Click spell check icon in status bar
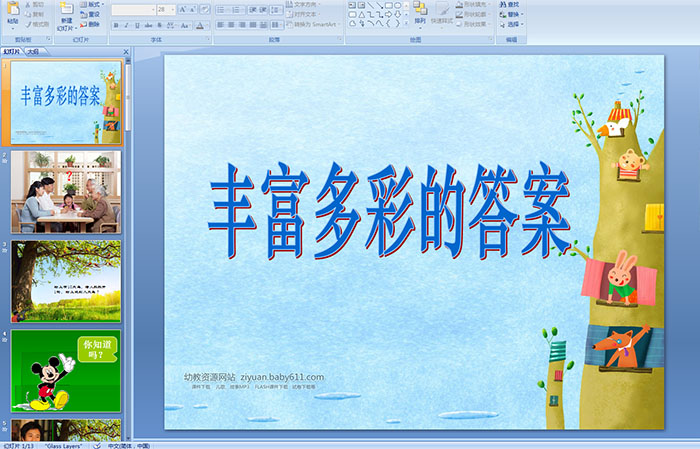Image resolution: width=700 pixels, height=449 pixels. [x=97, y=446]
